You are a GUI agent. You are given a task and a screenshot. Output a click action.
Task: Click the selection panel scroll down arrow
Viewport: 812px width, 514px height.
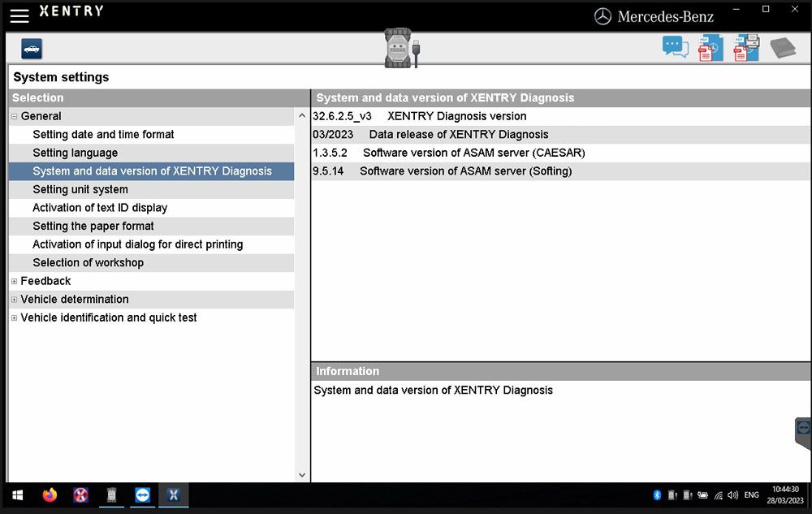coord(302,475)
